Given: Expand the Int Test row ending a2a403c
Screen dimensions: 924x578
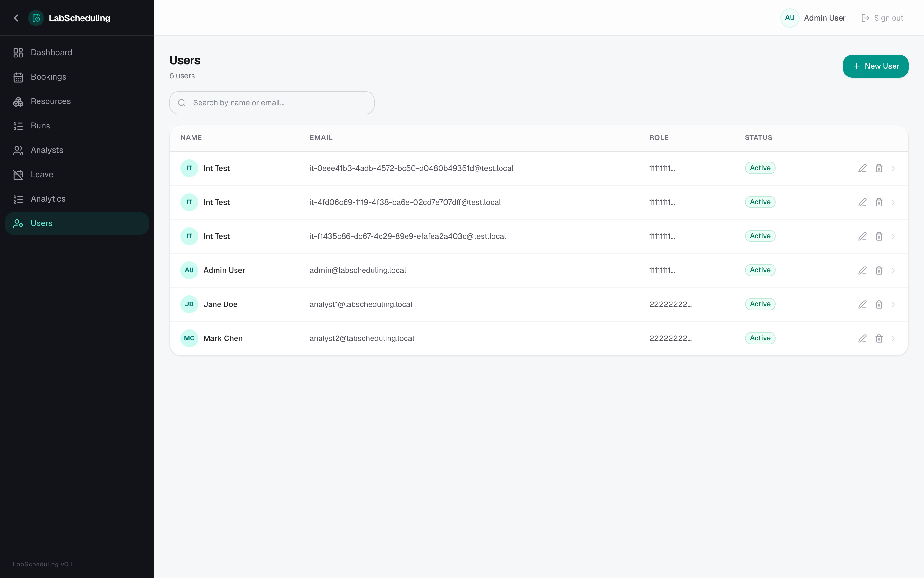Looking at the screenshot, I should click(x=893, y=236).
